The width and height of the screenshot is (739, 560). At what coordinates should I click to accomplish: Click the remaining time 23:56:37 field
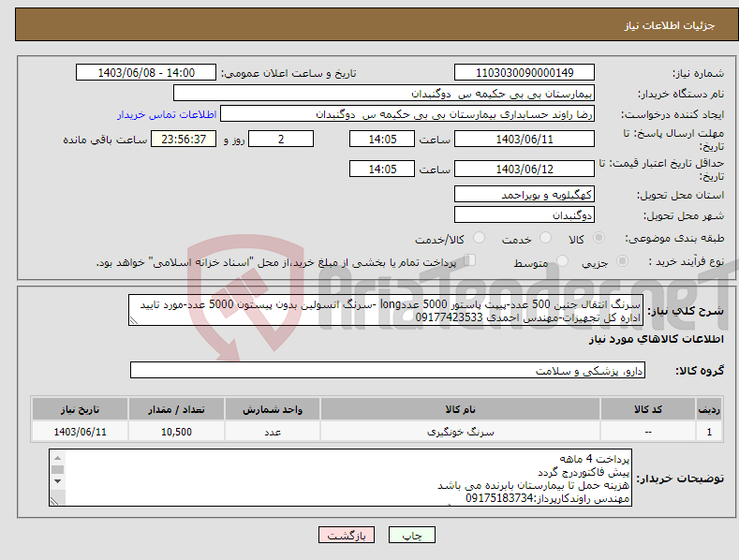184,139
